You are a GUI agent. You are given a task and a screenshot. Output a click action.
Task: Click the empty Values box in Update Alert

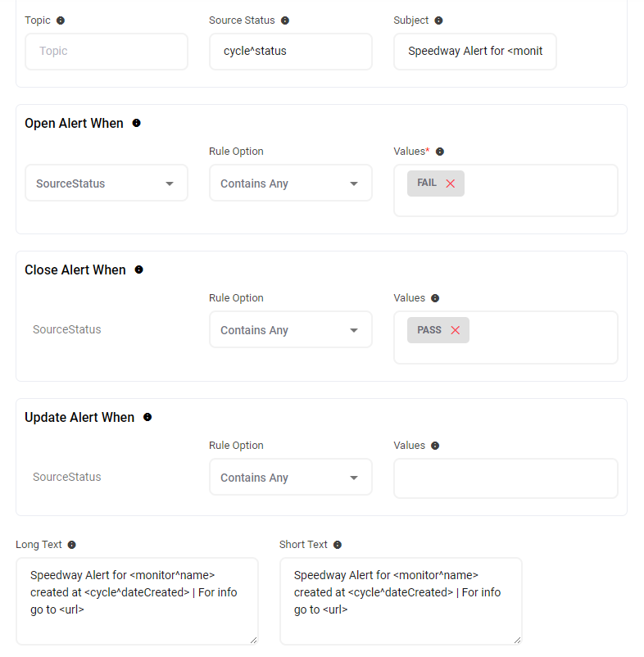click(x=506, y=478)
